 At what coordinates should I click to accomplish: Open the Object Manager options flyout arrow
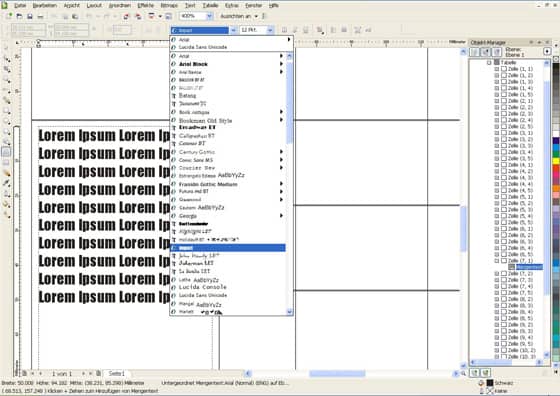(x=547, y=51)
